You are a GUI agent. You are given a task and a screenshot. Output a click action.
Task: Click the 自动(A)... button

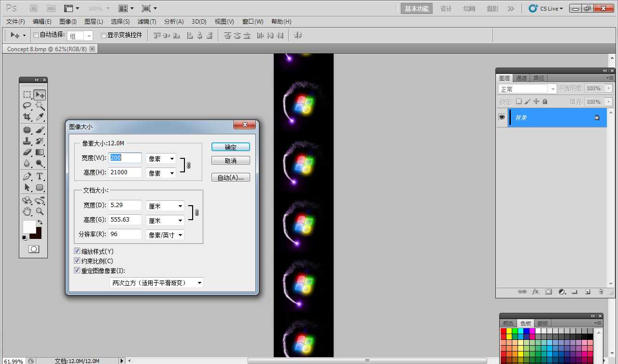(231, 177)
